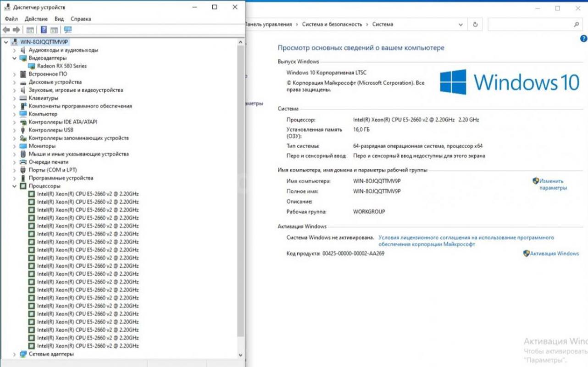Go forward with the toolbar's right arrow

click(17, 30)
